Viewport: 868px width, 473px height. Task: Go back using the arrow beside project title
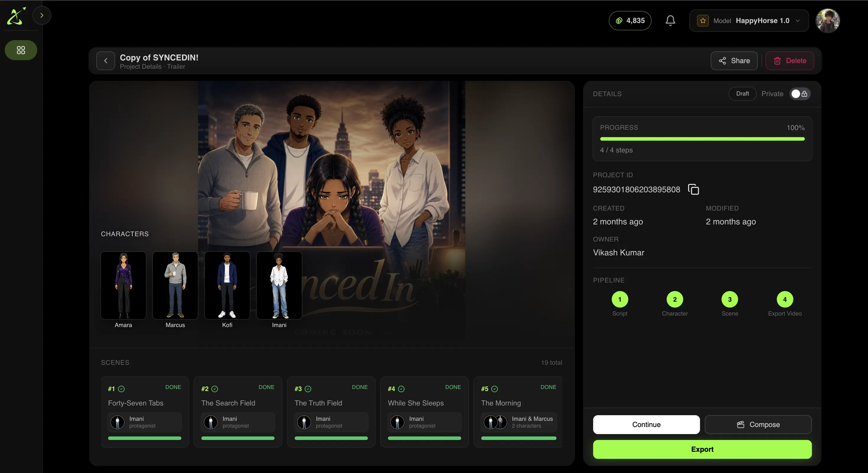[106, 61]
